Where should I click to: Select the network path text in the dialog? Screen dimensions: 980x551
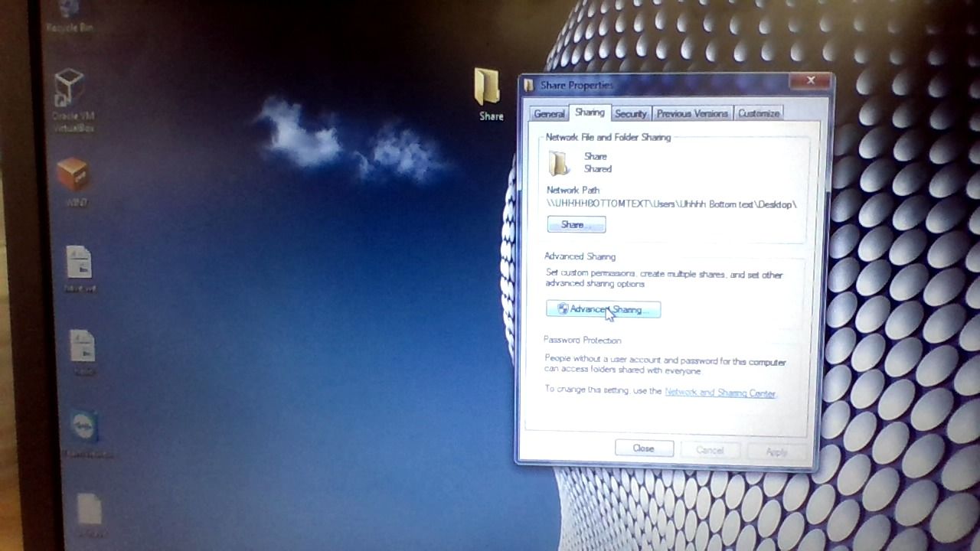[x=672, y=204]
